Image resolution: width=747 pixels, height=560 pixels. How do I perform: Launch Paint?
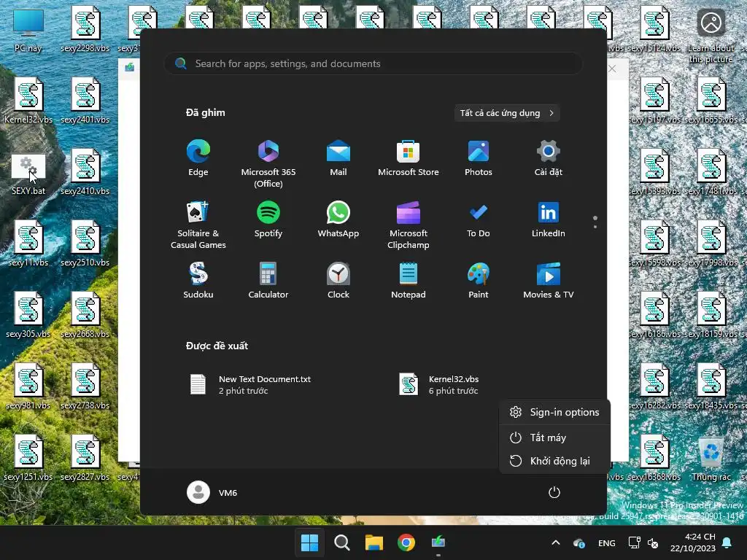[x=479, y=281]
